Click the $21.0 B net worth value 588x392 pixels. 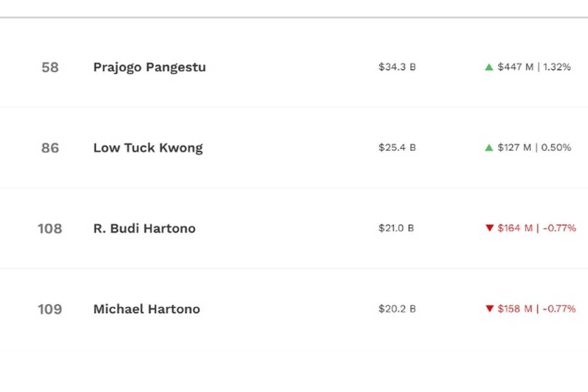coord(396,228)
